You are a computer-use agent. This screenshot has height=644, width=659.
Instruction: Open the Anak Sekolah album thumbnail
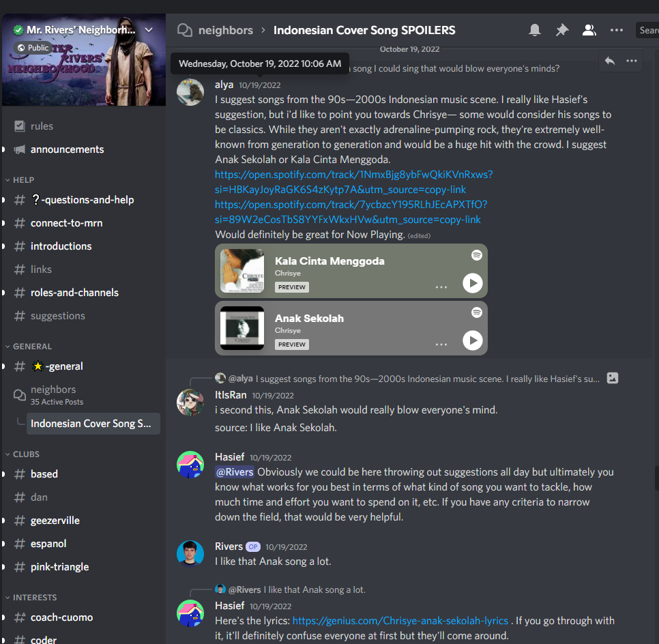point(242,328)
